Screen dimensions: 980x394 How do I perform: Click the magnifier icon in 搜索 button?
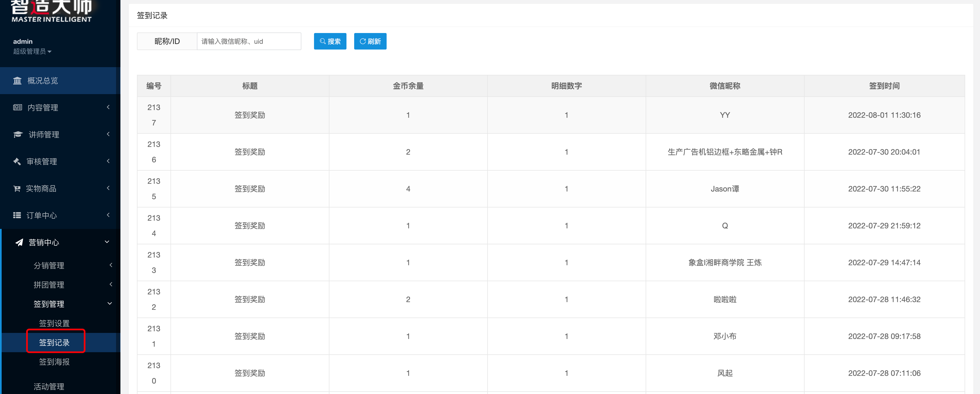(x=323, y=41)
